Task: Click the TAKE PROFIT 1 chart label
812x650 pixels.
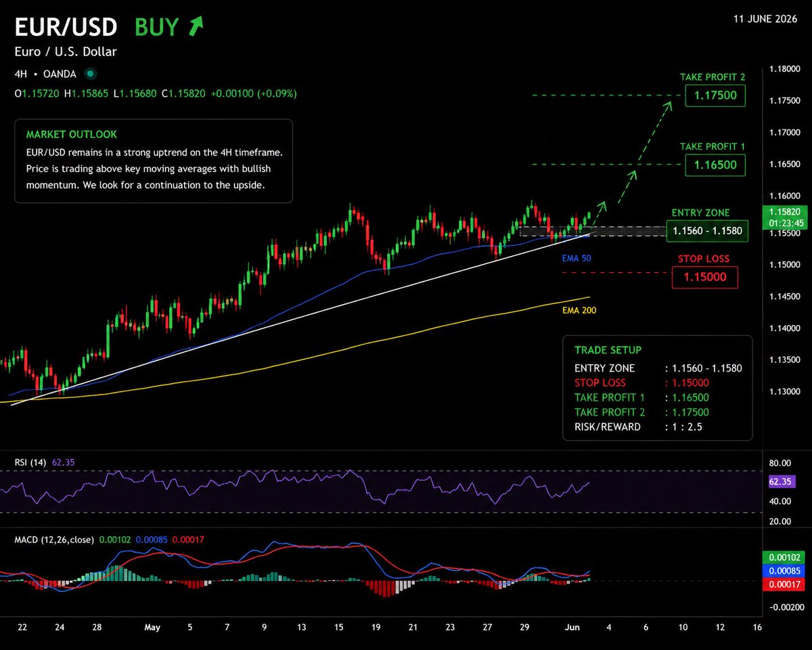Action: point(713,146)
